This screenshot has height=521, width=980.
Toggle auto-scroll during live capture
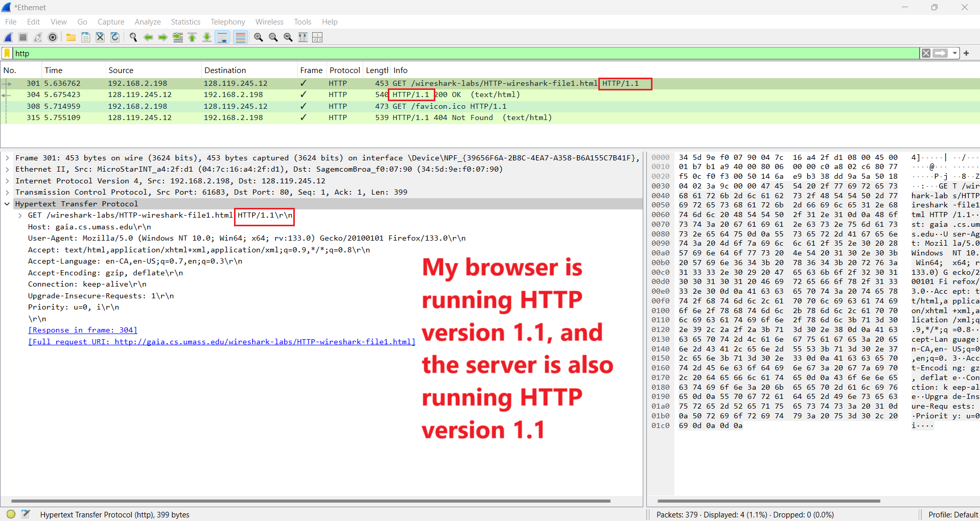pyautogui.click(x=222, y=37)
